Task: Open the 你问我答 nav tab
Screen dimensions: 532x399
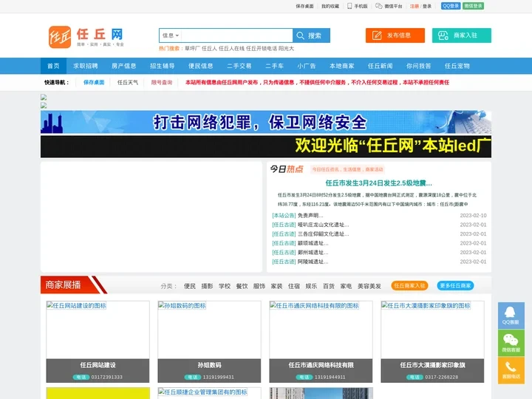Action: pos(418,66)
